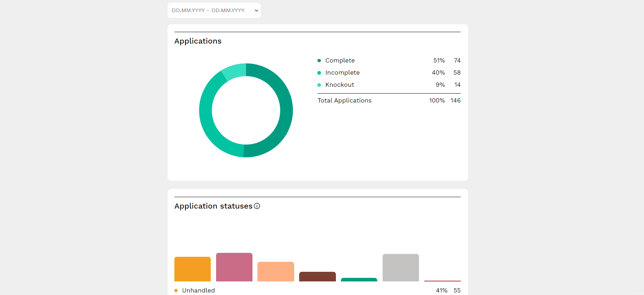Select the peach colored status bar
This screenshot has height=295, width=644.
pyautogui.click(x=276, y=271)
